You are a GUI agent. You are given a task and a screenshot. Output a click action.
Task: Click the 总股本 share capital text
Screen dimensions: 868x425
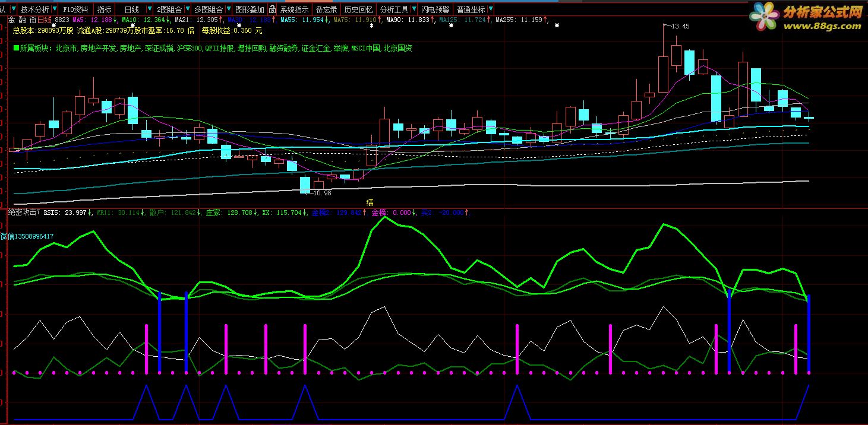[x=43, y=30]
